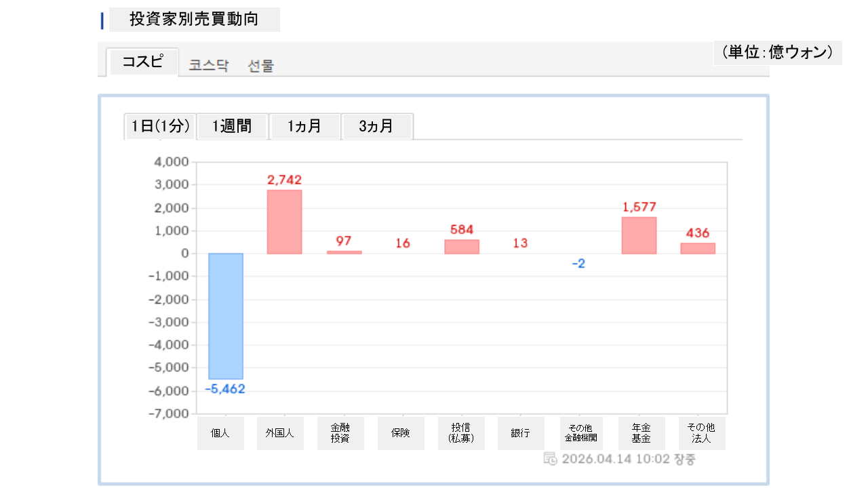Screen dimensions: 868x488
Task: Select the 金融投資 category label
Action: click(340, 433)
